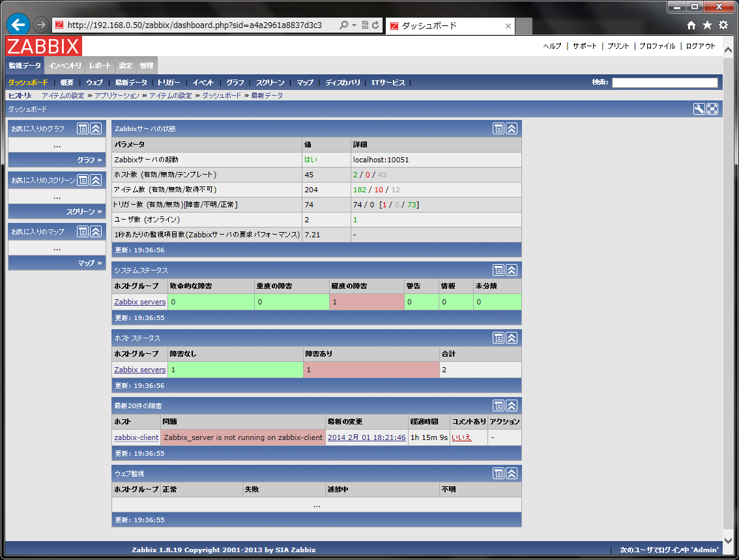Open the グラフ submenu item

pyautogui.click(x=235, y=83)
